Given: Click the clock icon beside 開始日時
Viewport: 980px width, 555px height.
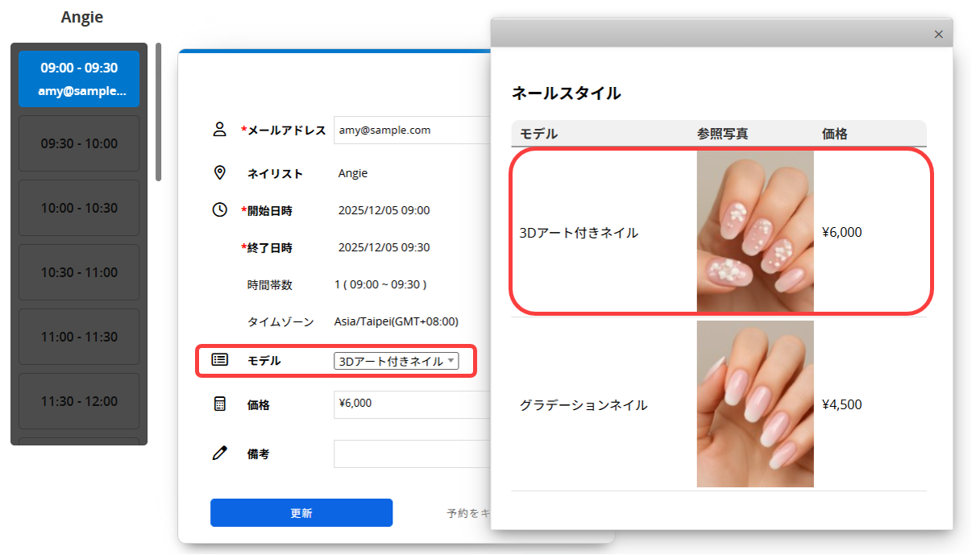Looking at the screenshot, I should click(219, 210).
